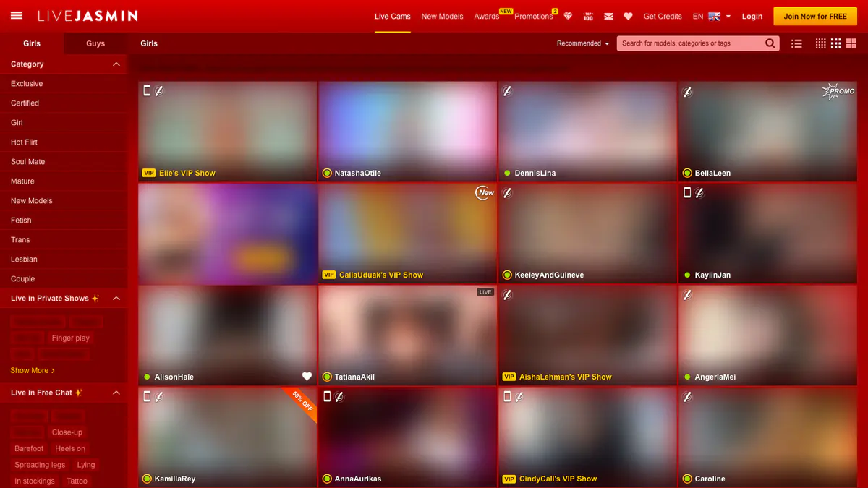Click the sound icon on DennisLina card
The width and height of the screenshot is (868, 488).
pos(508,91)
